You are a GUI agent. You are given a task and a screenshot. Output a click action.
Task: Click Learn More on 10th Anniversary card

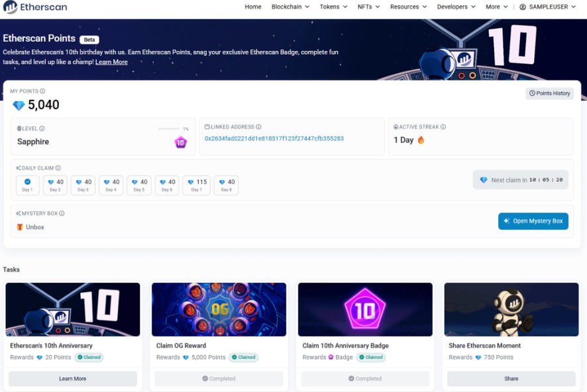coord(73,379)
